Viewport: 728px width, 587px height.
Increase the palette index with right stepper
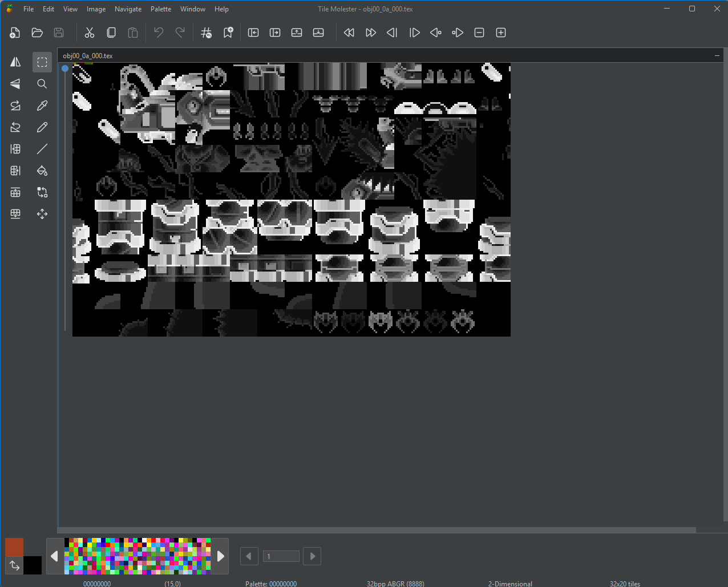pos(312,556)
